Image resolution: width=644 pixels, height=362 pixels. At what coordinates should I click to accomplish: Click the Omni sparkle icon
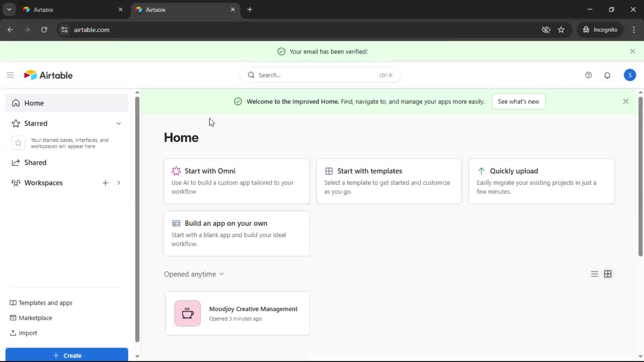click(176, 171)
